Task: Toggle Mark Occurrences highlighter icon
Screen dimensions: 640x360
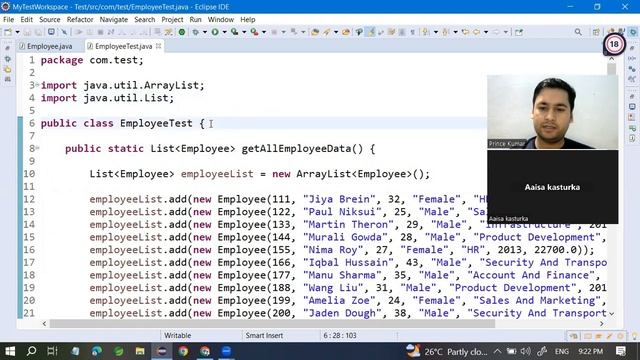Action: tap(371, 32)
